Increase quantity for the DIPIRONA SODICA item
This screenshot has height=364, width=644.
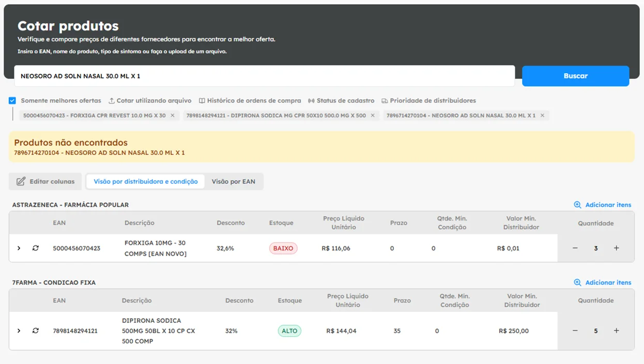tap(616, 331)
